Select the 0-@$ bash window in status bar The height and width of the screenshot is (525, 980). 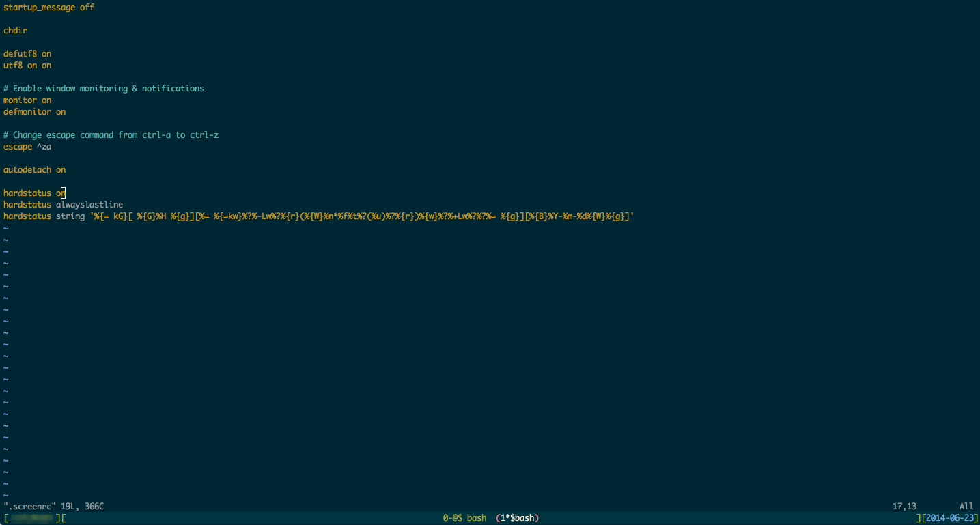pos(464,518)
